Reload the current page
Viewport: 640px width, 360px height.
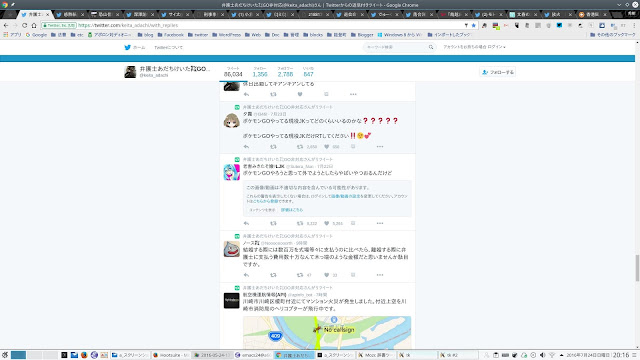point(24,25)
